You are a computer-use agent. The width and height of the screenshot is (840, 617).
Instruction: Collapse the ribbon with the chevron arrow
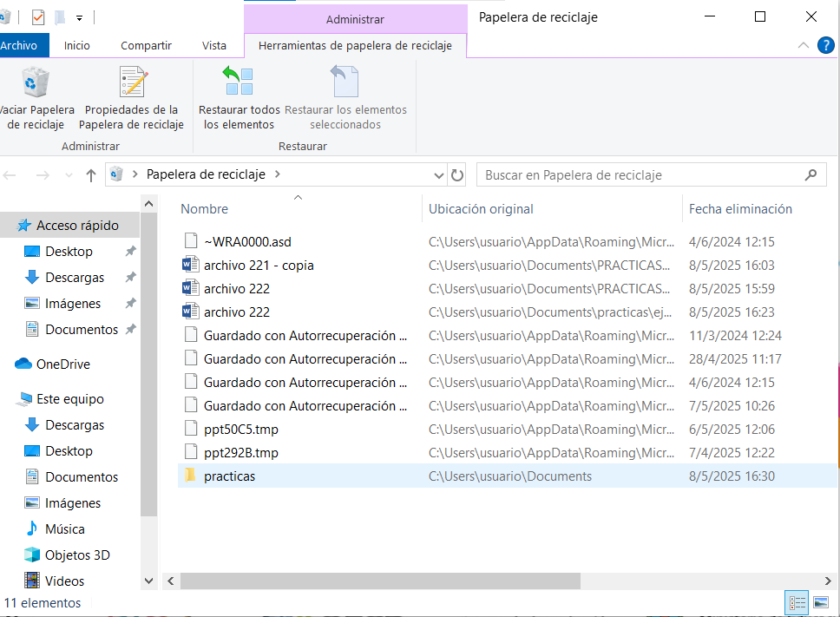803,46
